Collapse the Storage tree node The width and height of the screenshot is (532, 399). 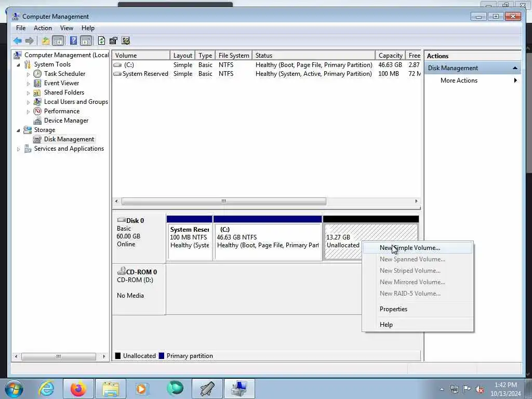pos(18,130)
